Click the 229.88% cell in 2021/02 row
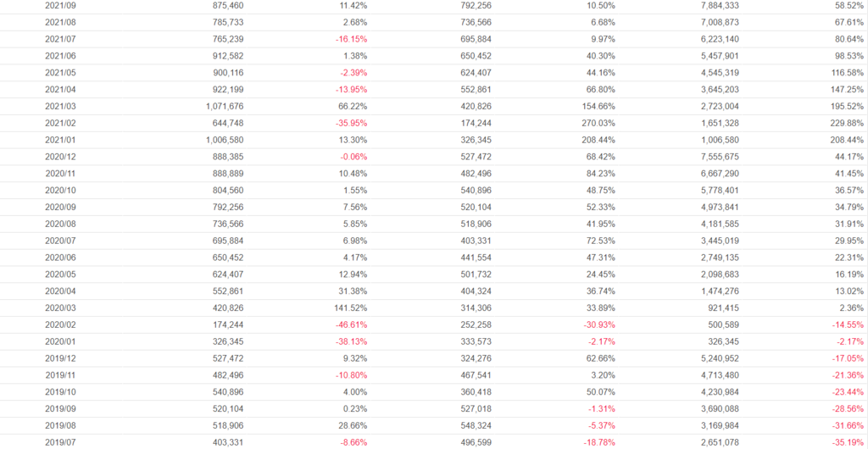Viewport: 868px width, 449px height. coord(846,123)
